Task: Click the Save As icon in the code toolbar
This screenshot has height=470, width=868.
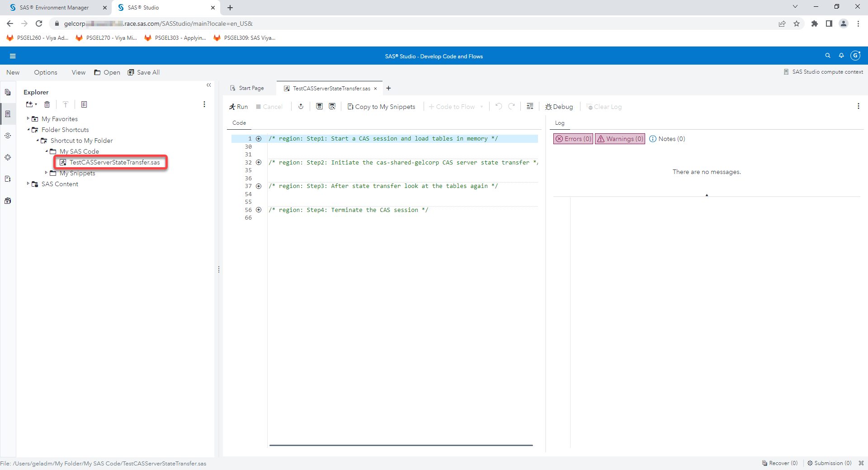Action: click(x=332, y=106)
